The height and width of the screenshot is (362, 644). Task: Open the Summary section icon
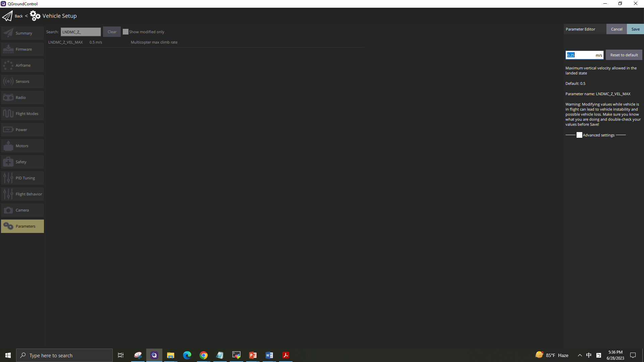pos(8,33)
